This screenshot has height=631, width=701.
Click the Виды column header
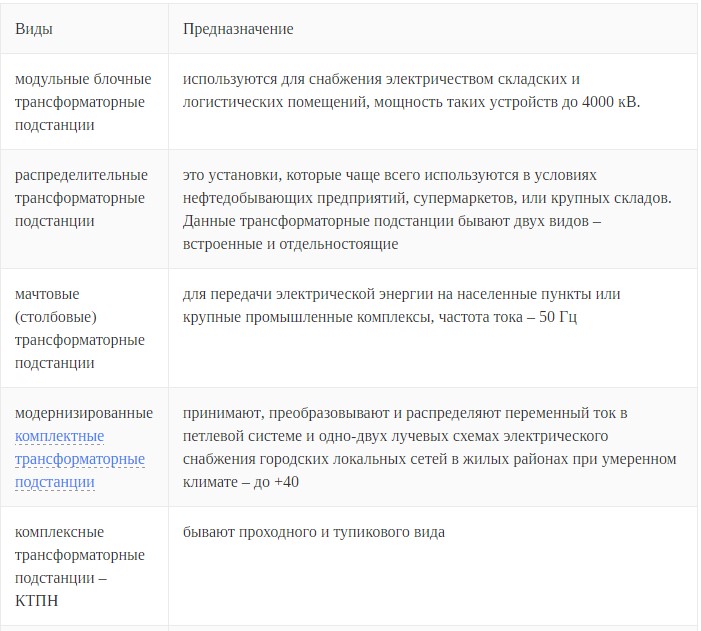pos(34,29)
